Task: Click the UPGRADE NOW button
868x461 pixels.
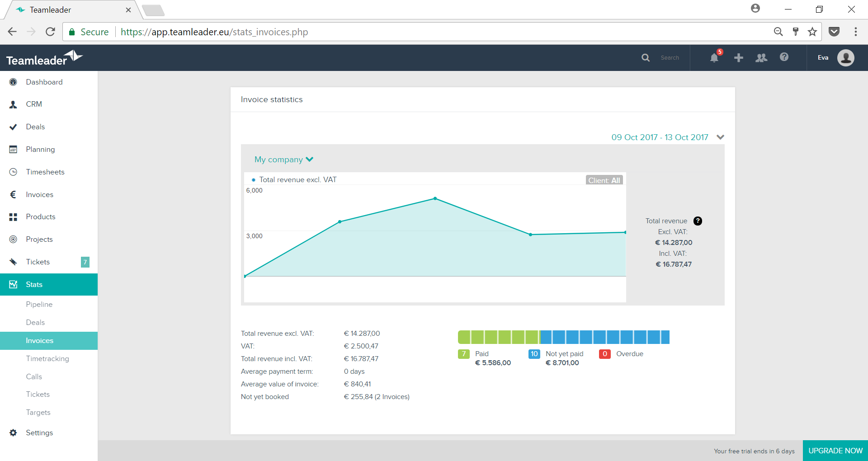Action: pyautogui.click(x=835, y=451)
